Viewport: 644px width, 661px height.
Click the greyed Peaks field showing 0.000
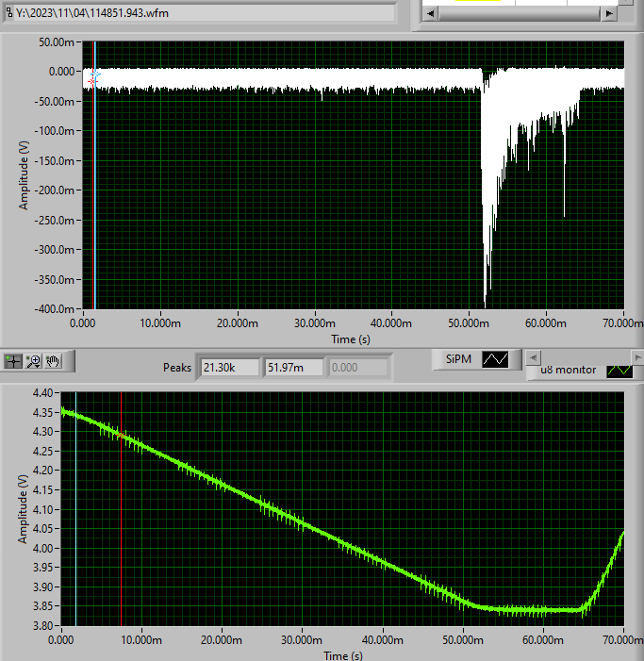point(357,368)
